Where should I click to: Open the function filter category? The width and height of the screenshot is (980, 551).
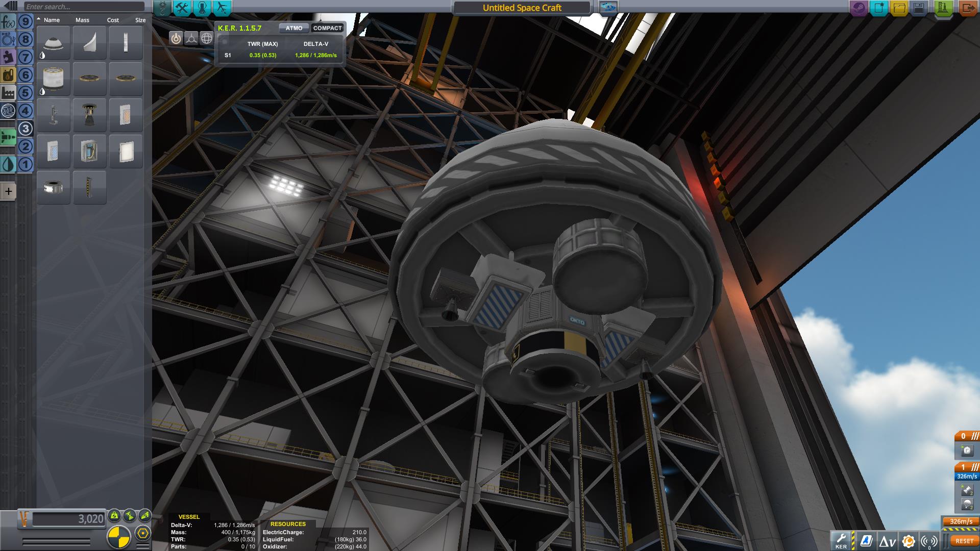[8, 22]
